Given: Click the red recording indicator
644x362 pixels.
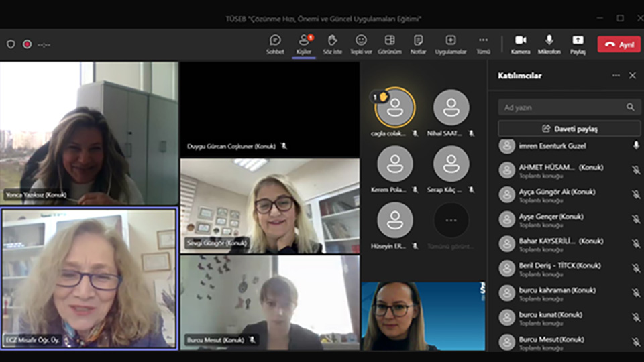Looking at the screenshot, I should [27, 44].
